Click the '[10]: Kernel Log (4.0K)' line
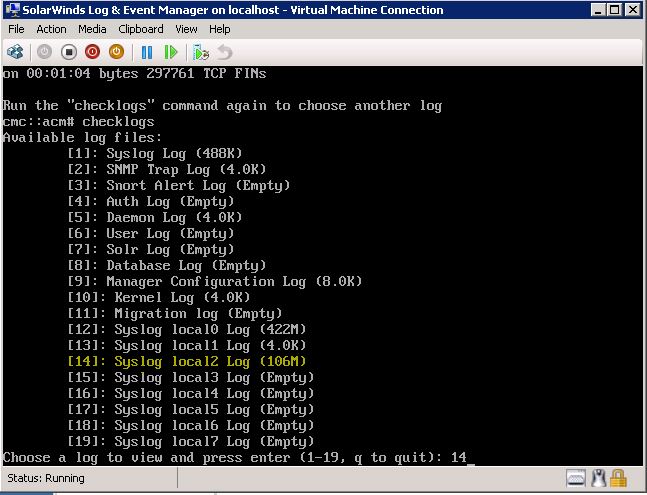 coord(159,297)
